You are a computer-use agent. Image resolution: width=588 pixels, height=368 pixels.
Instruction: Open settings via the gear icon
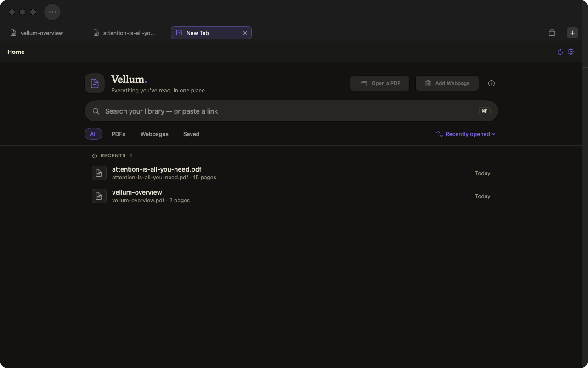(571, 52)
